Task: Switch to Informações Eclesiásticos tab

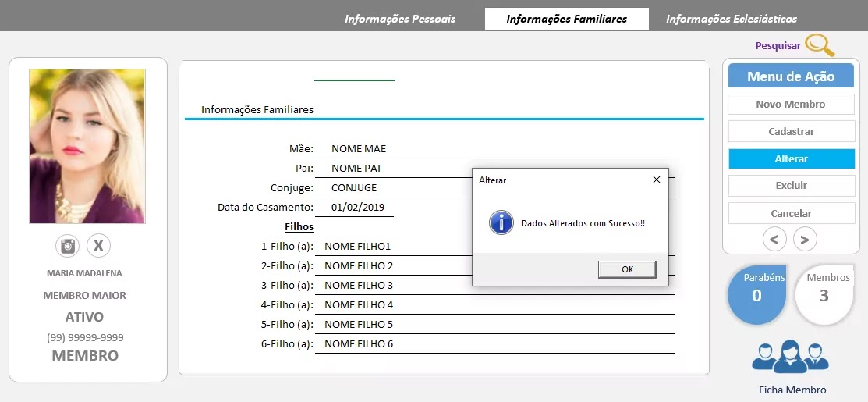Action: click(x=732, y=19)
